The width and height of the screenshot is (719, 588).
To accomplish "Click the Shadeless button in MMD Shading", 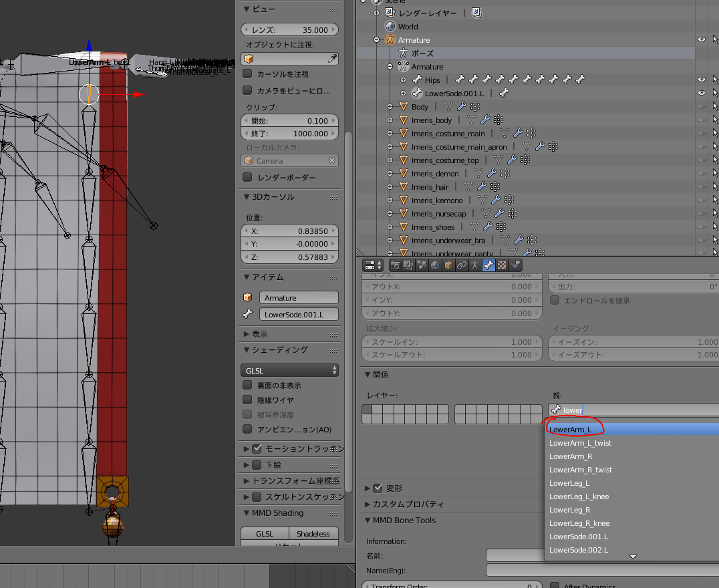I will coord(313,533).
